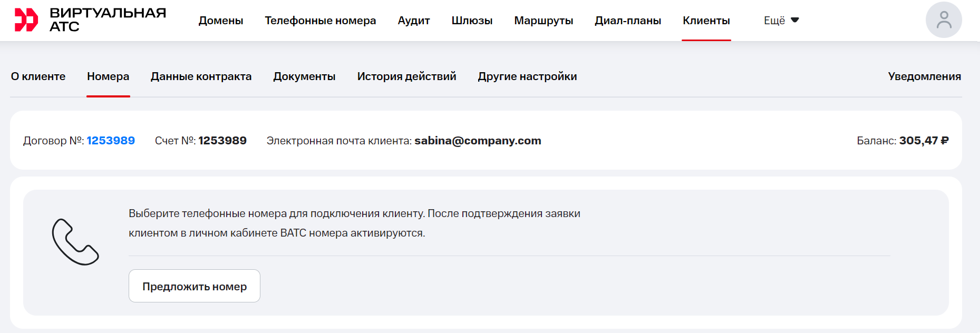
Task: Navigate to Шлюзы in top menu
Action: point(472,21)
